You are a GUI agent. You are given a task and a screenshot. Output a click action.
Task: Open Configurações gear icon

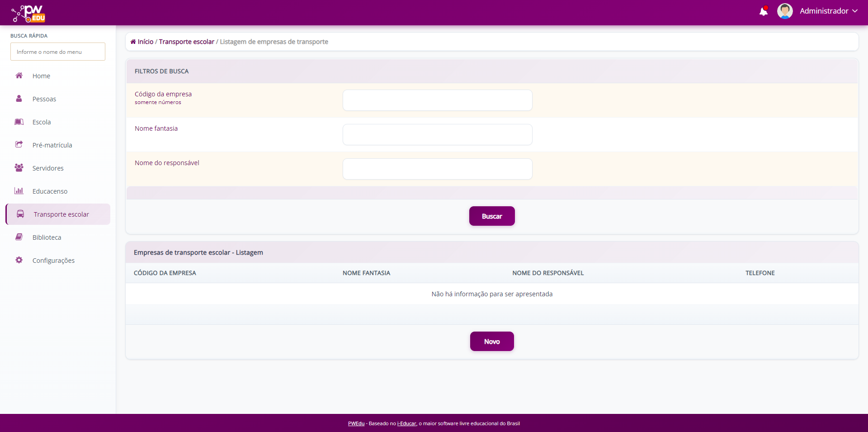click(x=19, y=260)
